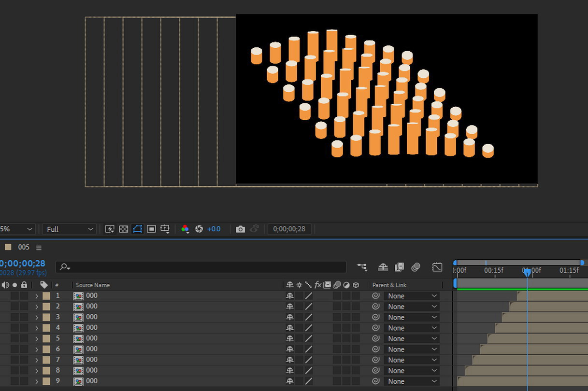Screen dimensions: 588x391
Task: Select the 005 composition tab
Action: pyautogui.click(x=23, y=247)
